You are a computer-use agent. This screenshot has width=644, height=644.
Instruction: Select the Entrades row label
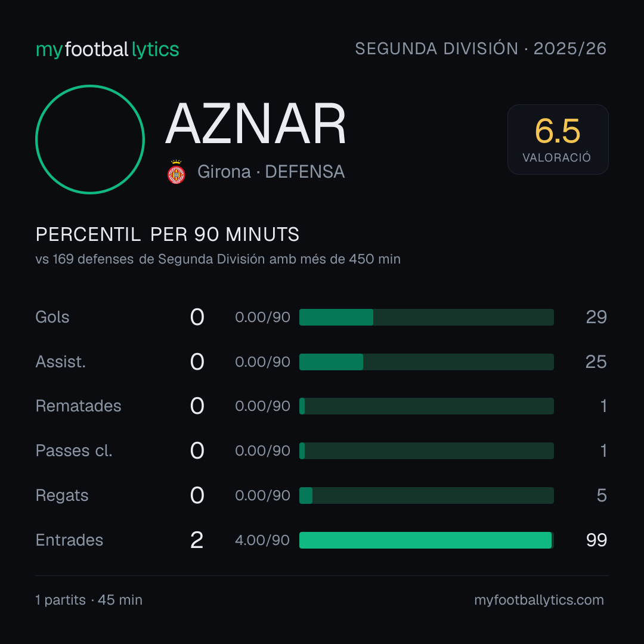69,540
